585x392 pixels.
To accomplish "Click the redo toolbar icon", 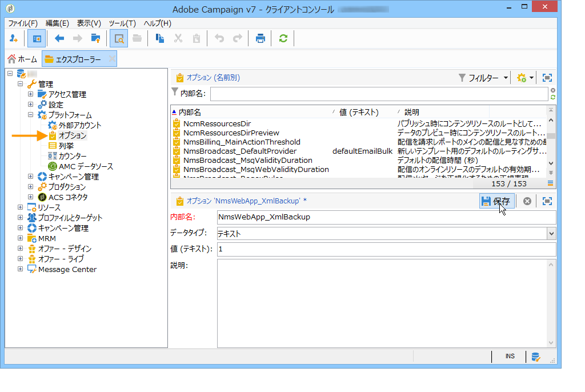I will click(238, 38).
